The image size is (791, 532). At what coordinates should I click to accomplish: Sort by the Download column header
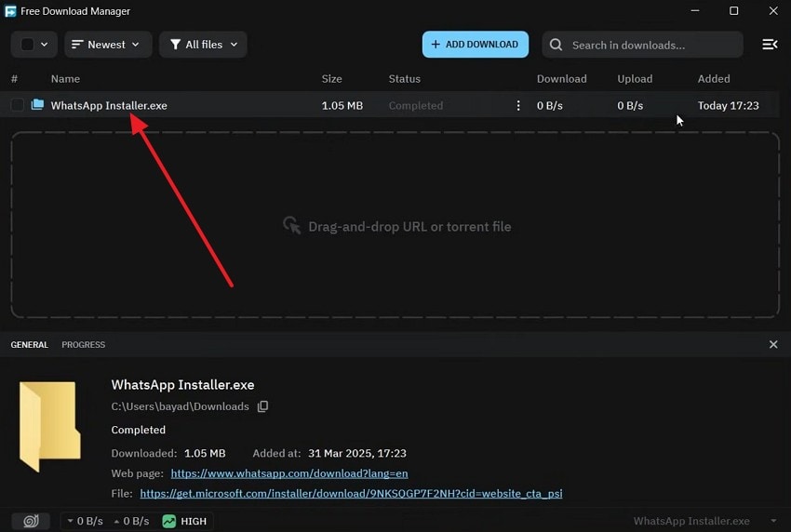[561, 79]
